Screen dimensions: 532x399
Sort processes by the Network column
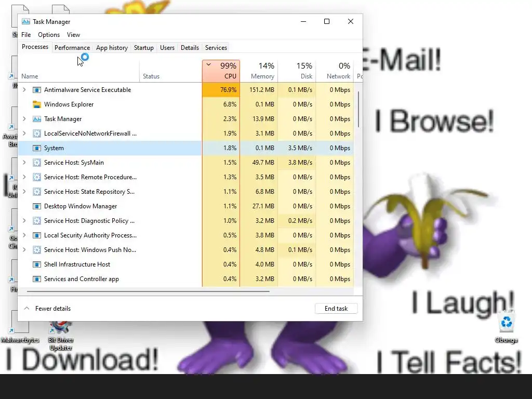[335, 71]
